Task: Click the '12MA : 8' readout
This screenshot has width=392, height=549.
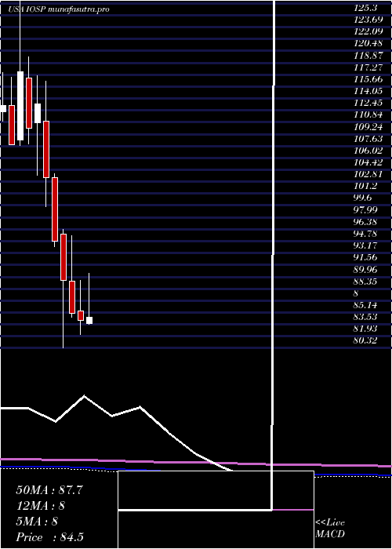Action: [41, 506]
